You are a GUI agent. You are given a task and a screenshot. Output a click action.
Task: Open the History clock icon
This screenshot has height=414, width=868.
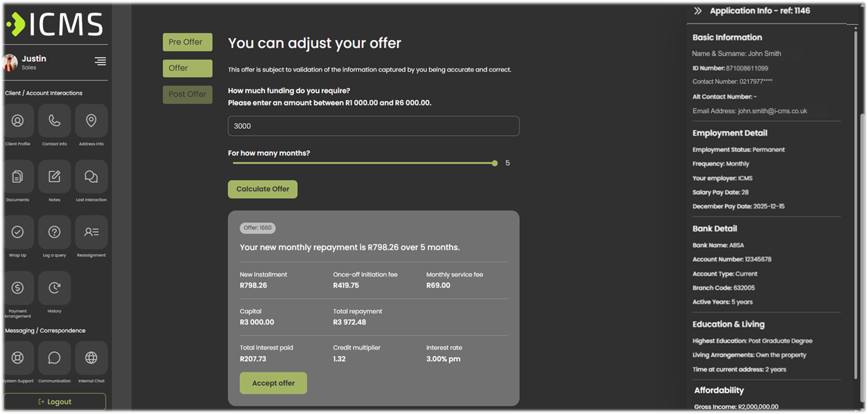[54, 288]
